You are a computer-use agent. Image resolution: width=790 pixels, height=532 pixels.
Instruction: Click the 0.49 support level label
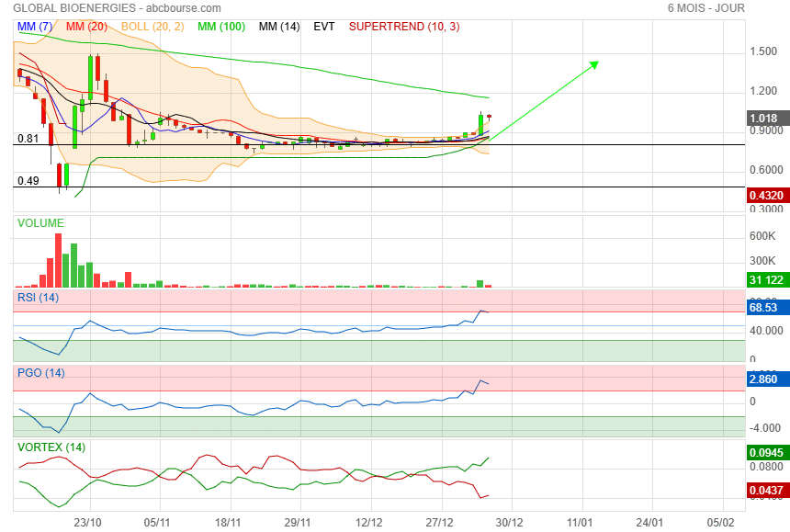(x=28, y=181)
